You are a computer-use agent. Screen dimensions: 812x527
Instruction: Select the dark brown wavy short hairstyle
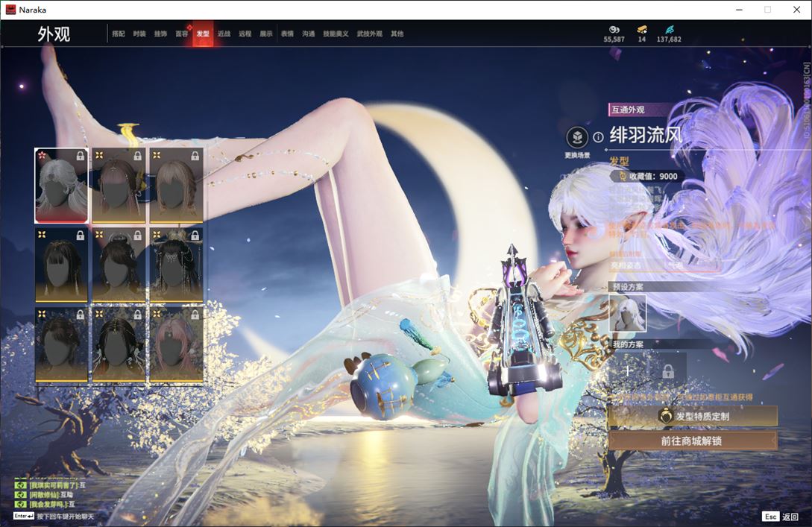(62, 345)
